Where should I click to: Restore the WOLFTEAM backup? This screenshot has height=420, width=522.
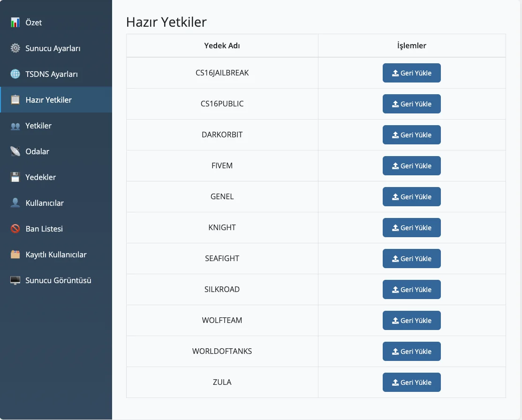coord(411,321)
